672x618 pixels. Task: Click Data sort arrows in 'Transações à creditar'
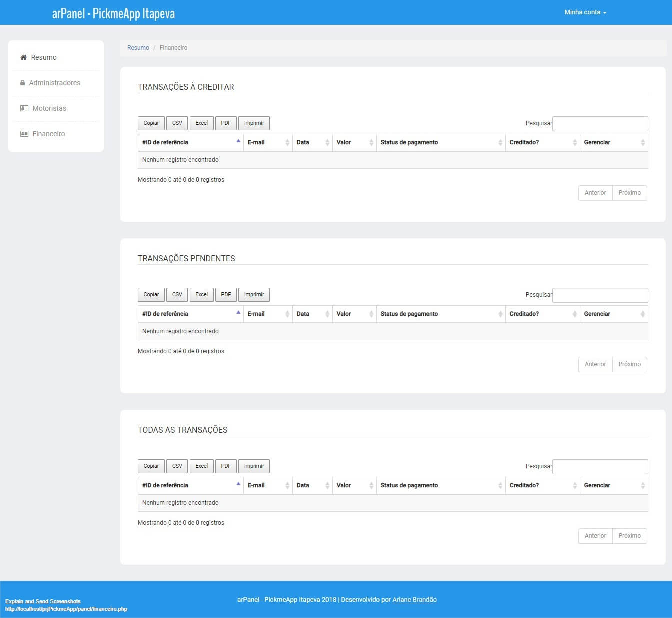(327, 143)
